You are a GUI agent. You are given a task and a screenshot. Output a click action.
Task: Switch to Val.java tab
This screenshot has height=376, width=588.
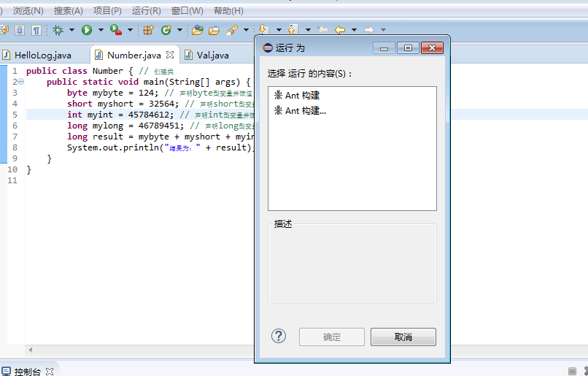(x=212, y=55)
